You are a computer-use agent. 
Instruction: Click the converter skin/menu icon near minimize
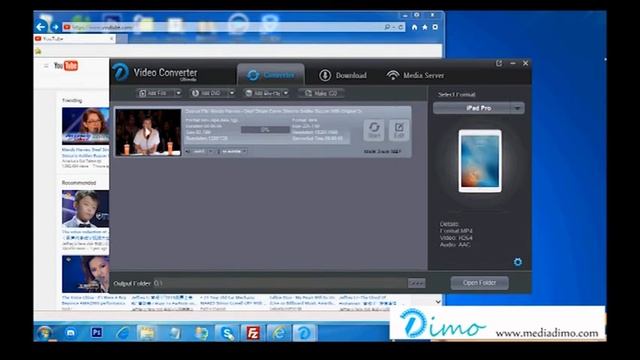point(499,63)
